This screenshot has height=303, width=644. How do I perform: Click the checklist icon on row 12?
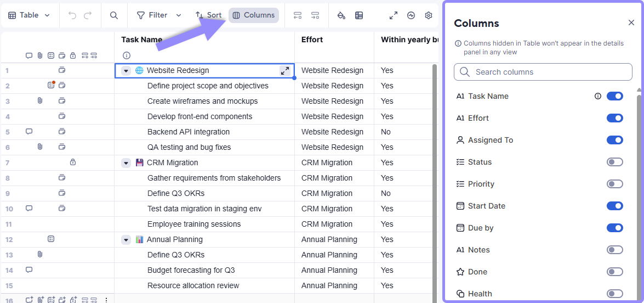pyautogui.click(x=51, y=239)
